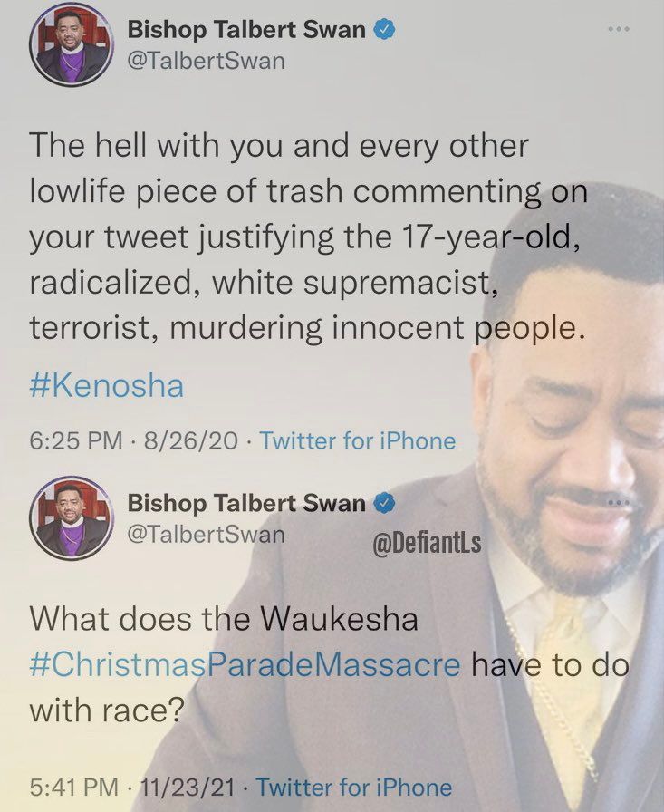664x812 pixels.
Task: Click @TalbertSwan handle on the 11/23/21 tweet
Action: (x=206, y=535)
